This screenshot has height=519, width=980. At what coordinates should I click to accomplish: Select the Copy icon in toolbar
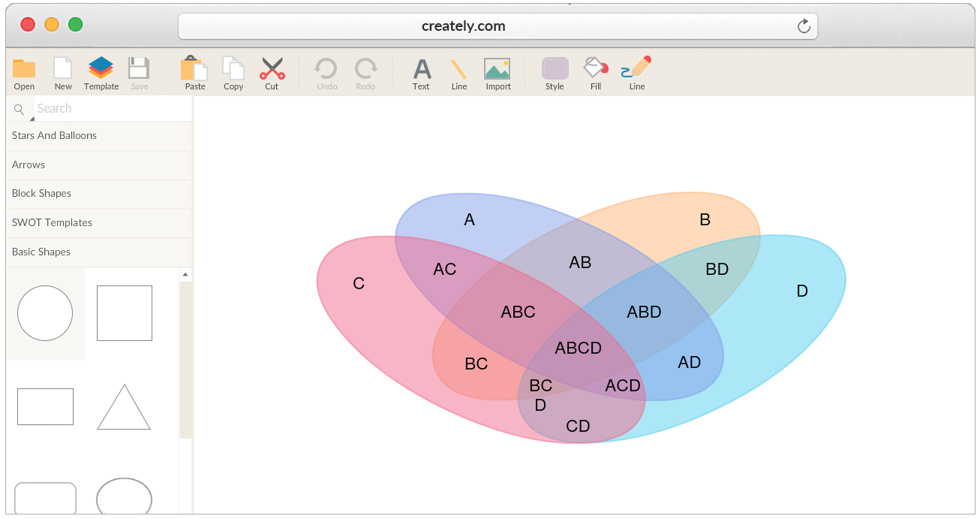tap(233, 68)
